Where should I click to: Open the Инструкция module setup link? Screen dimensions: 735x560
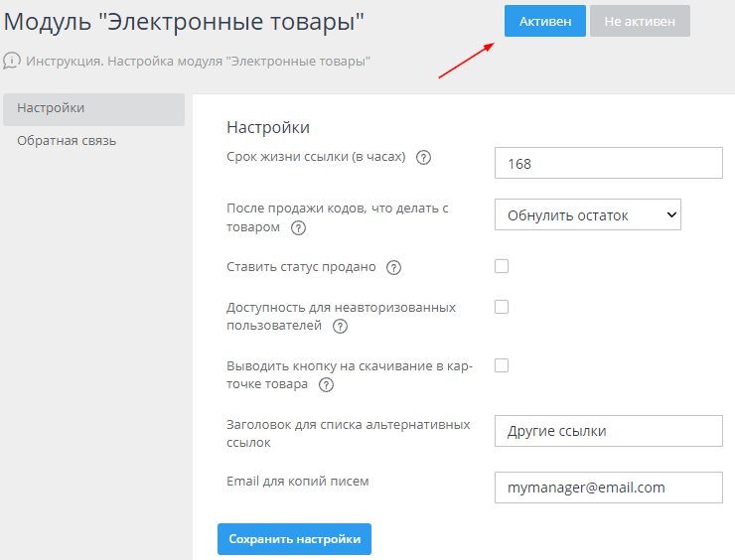[198, 62]
